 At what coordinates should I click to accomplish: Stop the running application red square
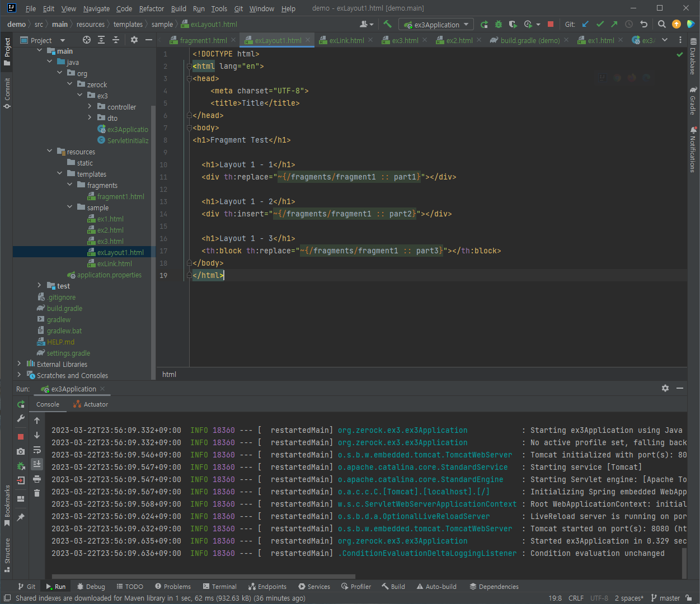point(551,24)
